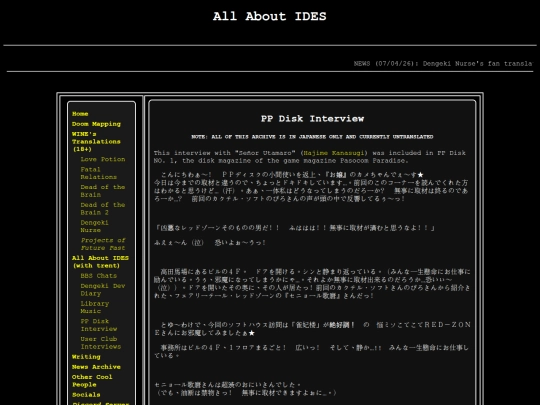Follow the Hajime Kanasugi link
This screenshot has height=405, width=540.
point(333,153)
